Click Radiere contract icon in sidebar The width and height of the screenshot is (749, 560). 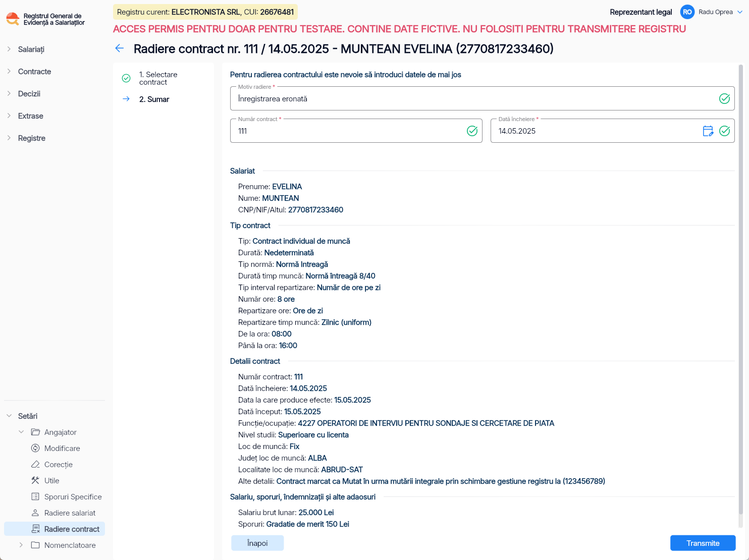35,529
